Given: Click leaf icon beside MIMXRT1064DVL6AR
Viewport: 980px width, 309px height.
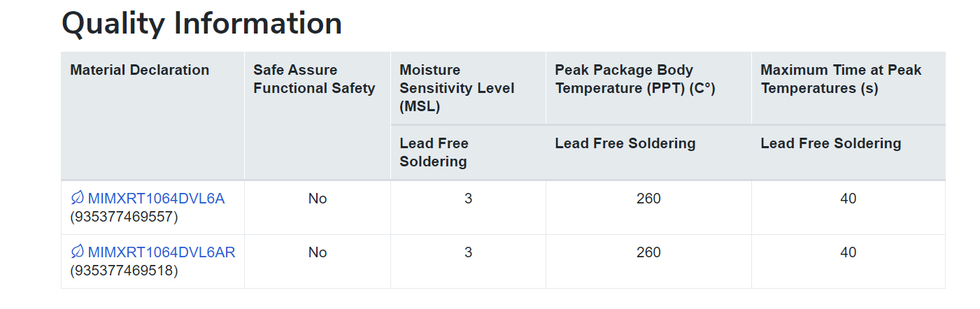Looking at the screenshot, I should click(x=77, y=252).
